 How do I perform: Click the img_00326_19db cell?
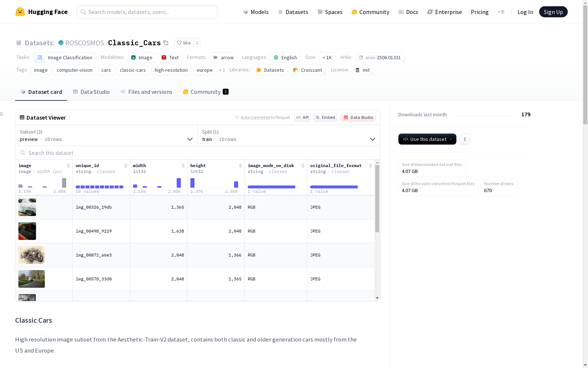point(101,207)
